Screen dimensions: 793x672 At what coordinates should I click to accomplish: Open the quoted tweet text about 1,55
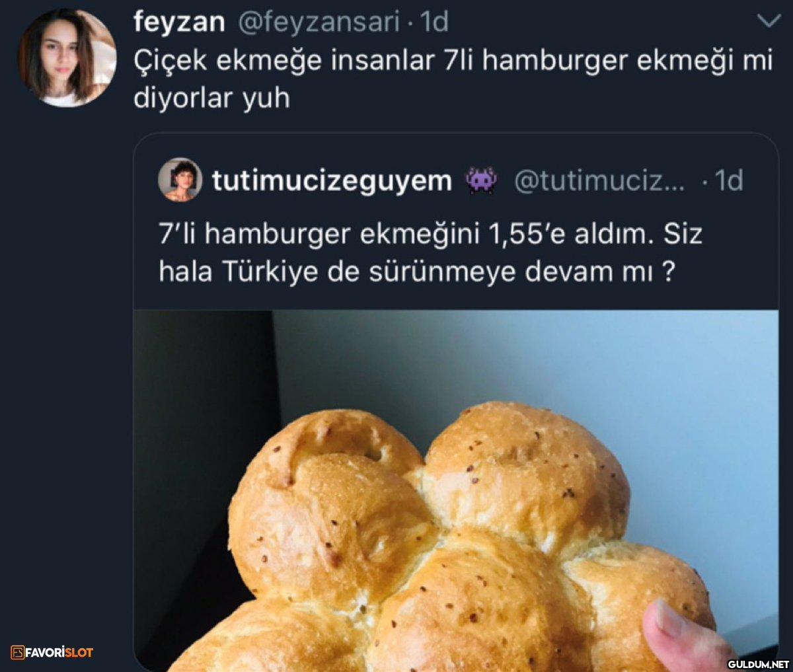(x=430, y=253)
